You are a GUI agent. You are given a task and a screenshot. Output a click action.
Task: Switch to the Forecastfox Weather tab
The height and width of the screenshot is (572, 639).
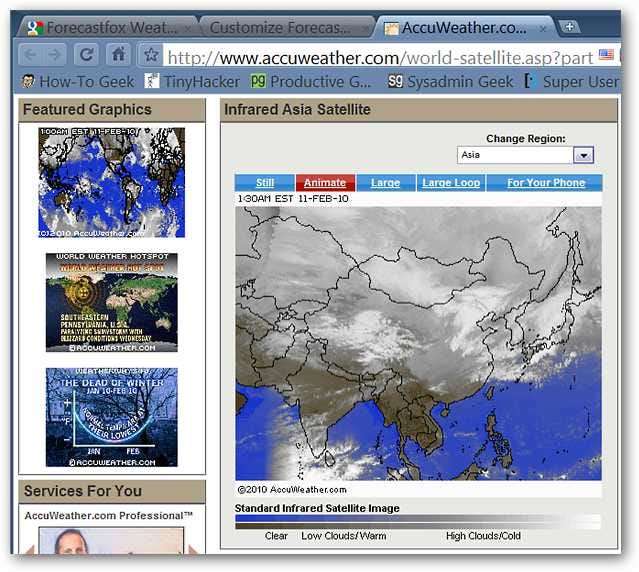point(108,28)
